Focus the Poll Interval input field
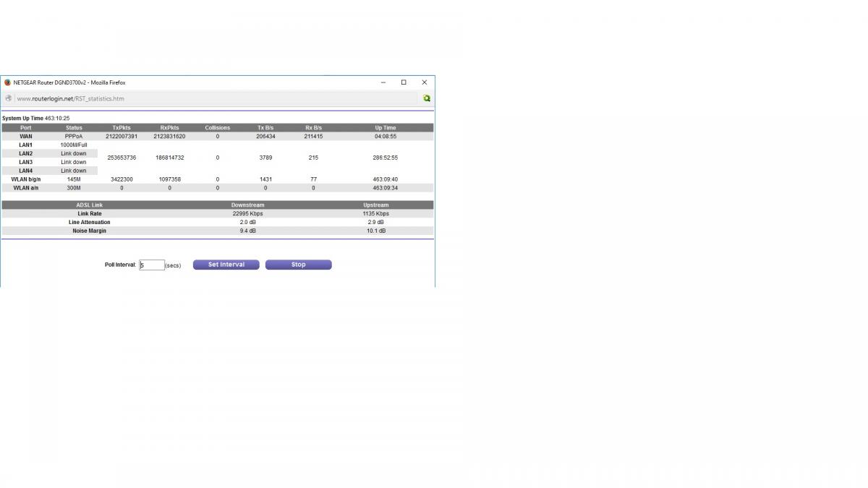Screen dimensions: 868x488 152,265
